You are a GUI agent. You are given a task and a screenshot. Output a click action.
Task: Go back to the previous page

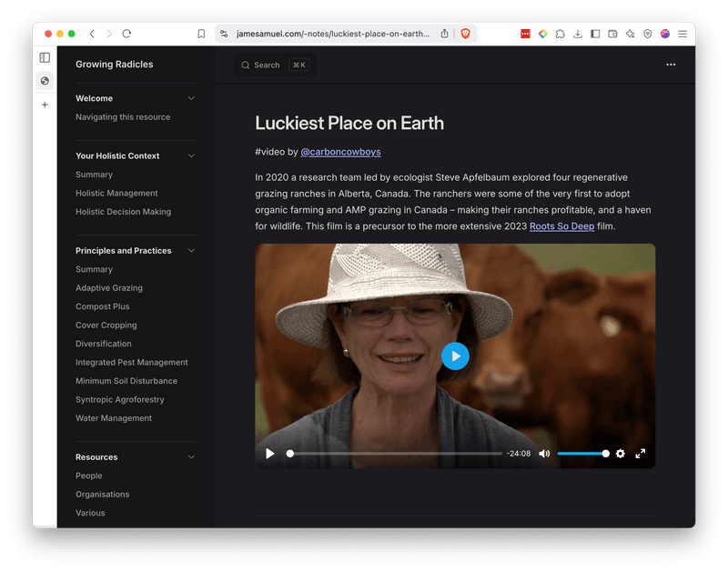[92, 34]
